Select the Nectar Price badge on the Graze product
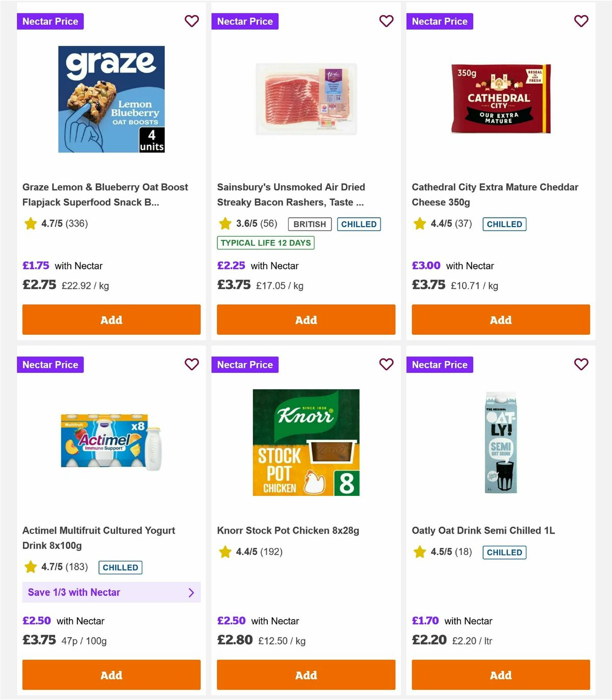This screenshot has width=612, height=700. pyautogui.click(x=50, y=21)
